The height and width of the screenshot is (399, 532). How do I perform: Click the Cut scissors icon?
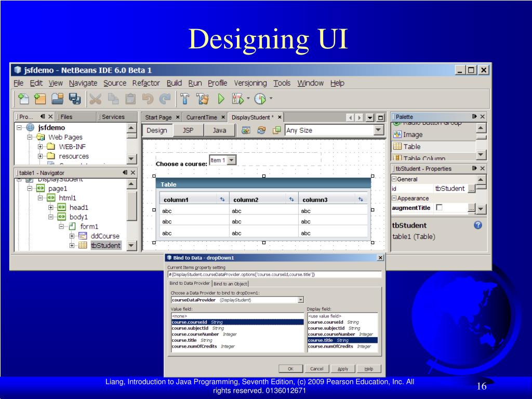(96, 99)
